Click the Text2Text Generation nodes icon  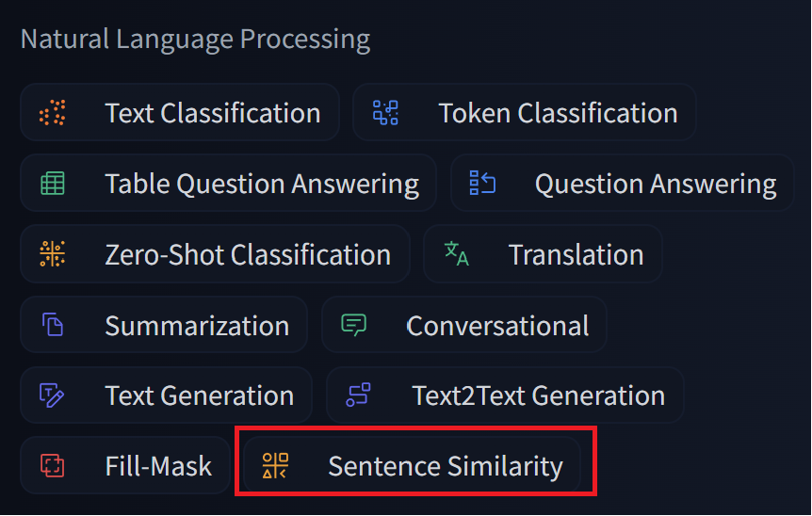358,395
